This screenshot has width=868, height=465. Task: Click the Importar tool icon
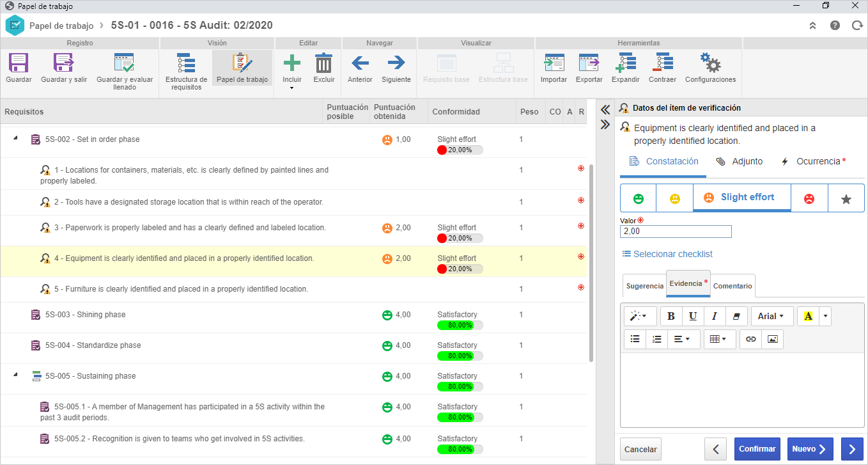point(554,63)
